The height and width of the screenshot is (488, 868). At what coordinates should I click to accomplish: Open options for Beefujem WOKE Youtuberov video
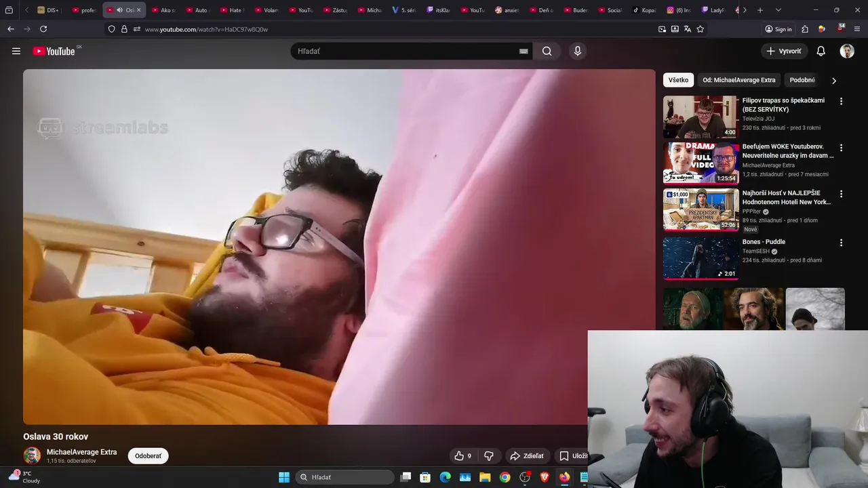(841, 147)
